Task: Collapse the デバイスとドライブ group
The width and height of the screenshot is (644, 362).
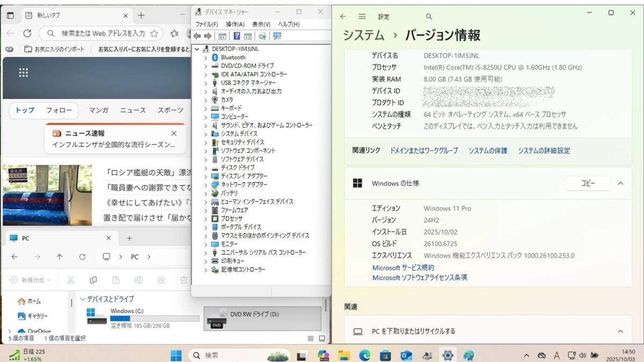Action: (x=82, y=299)
